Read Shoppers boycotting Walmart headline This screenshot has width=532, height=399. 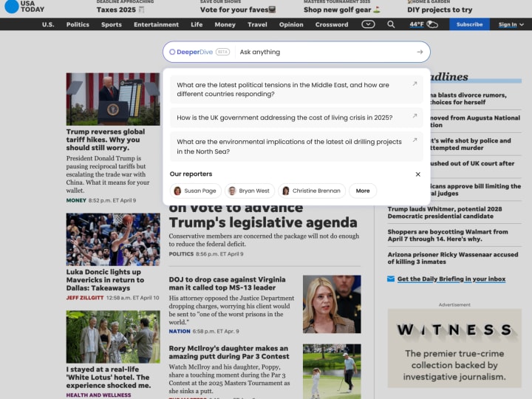click(448, 235)
